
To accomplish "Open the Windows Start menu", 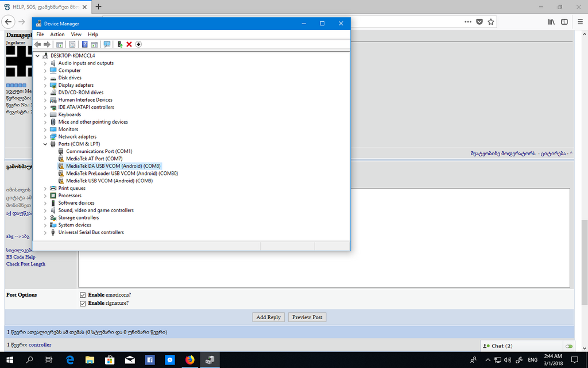I will click(x=10, y=360).
